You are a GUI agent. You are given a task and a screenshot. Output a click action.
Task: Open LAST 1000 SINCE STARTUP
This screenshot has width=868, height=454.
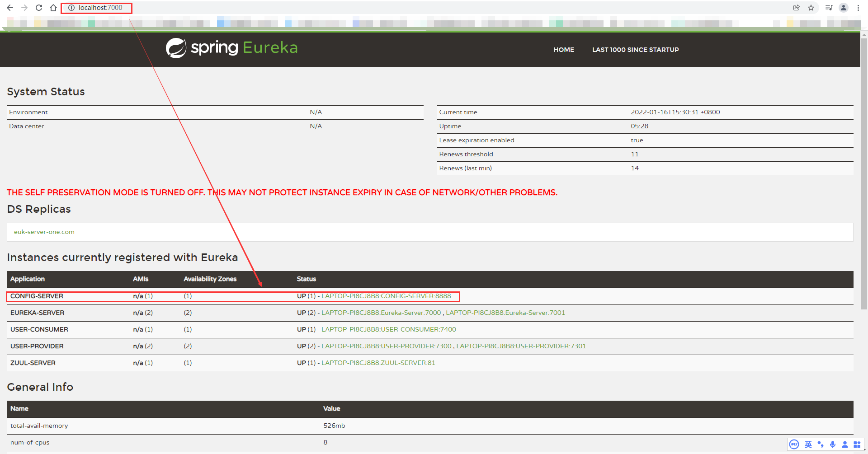click(x=635, y=50)
